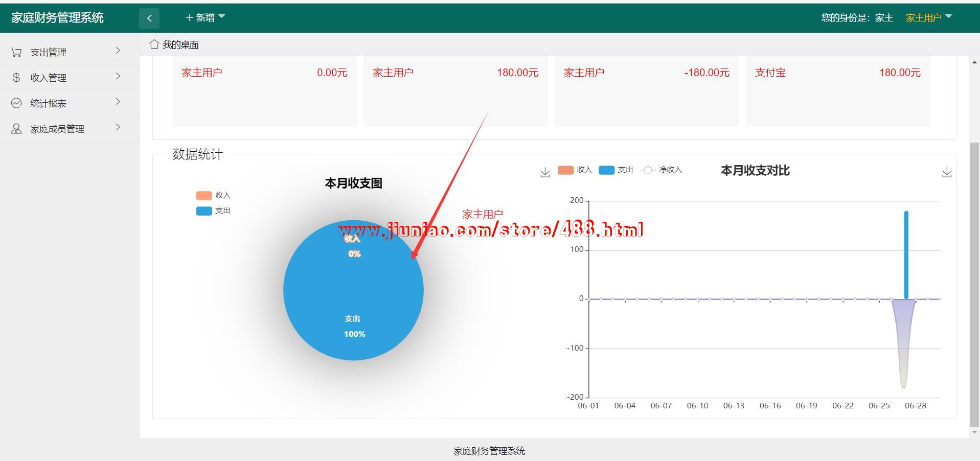Click the dollar sign icon for 收入管理
The image size is (980, 461).
16,78
